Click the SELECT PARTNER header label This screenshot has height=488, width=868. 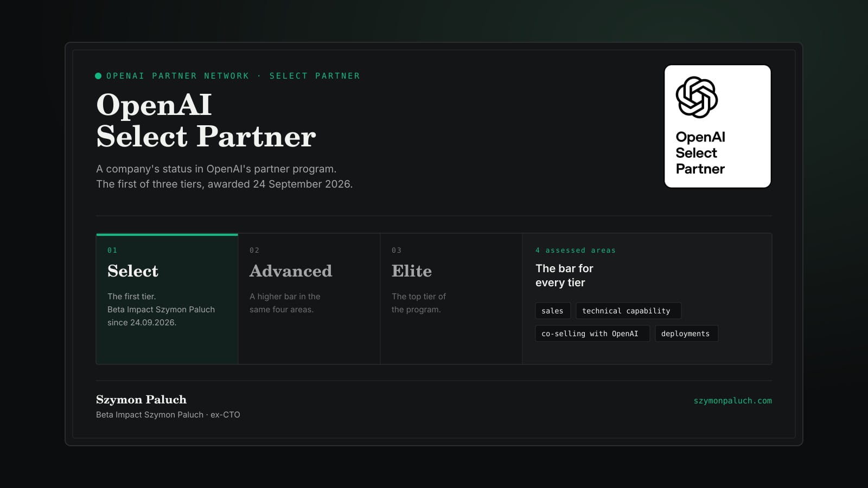[315, 76]
